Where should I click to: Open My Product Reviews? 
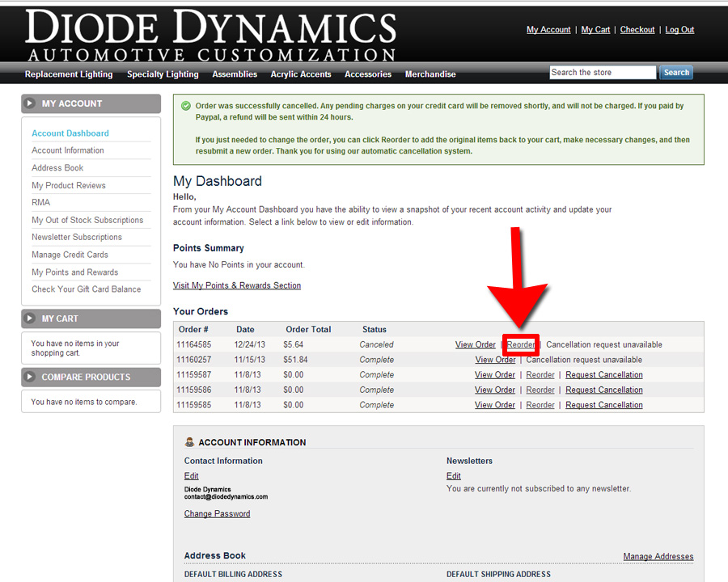click(x=69, y=185)
